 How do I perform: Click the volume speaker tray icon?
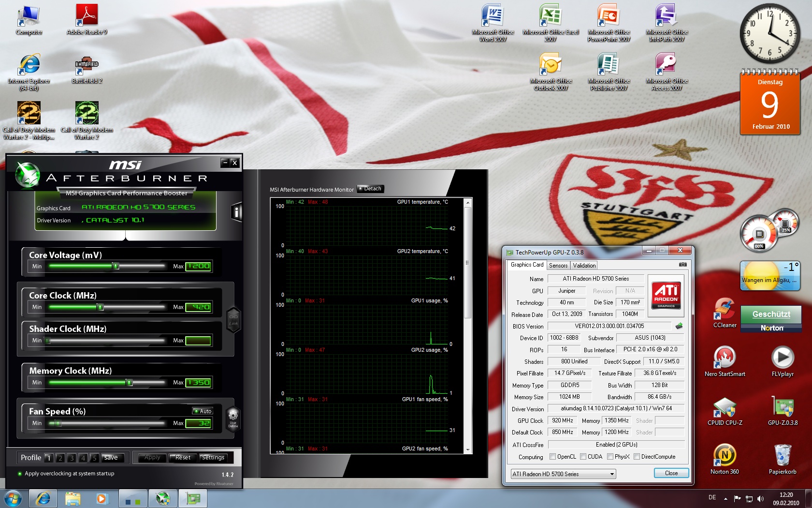point(760,499)
